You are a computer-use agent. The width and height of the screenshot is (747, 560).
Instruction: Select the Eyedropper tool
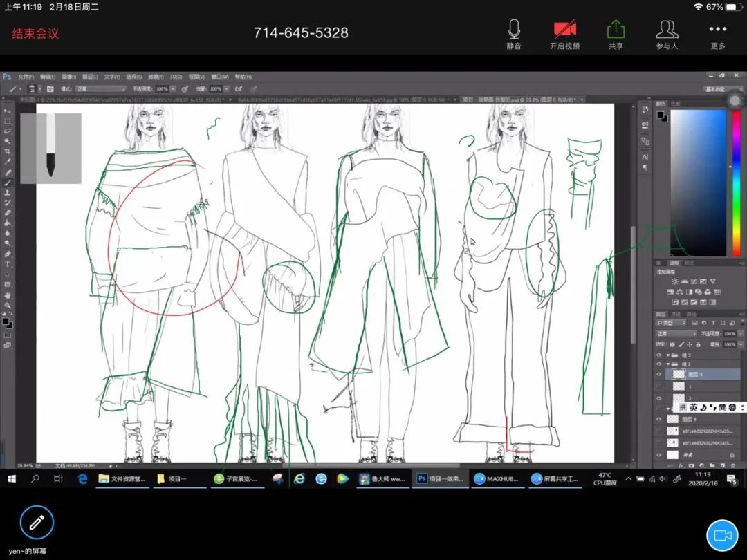point(8,162)
